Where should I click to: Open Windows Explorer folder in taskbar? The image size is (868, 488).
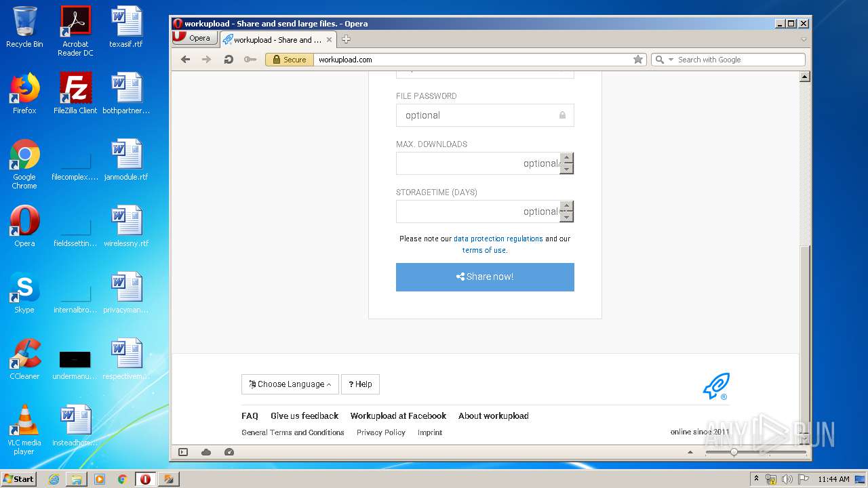pyautogui.click(x=77, y=479)
